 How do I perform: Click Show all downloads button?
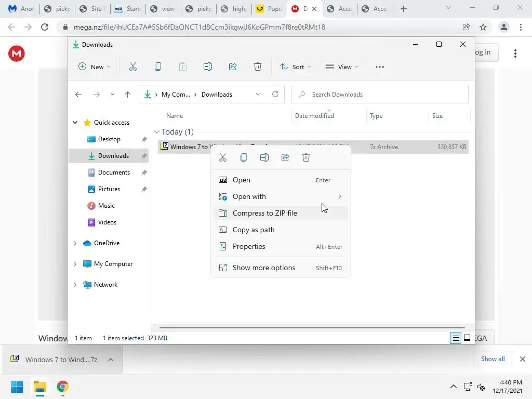coord(493,359)
